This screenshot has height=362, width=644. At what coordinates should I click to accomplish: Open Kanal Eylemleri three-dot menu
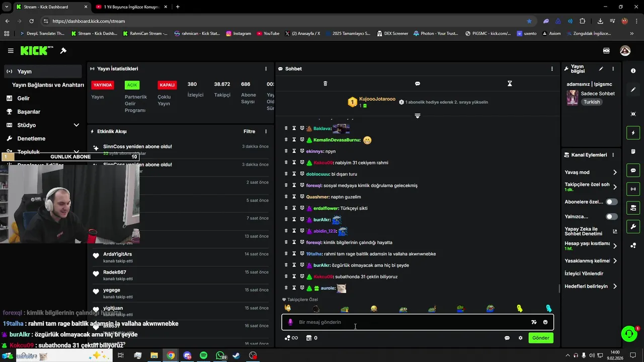(x=613, y=155)
